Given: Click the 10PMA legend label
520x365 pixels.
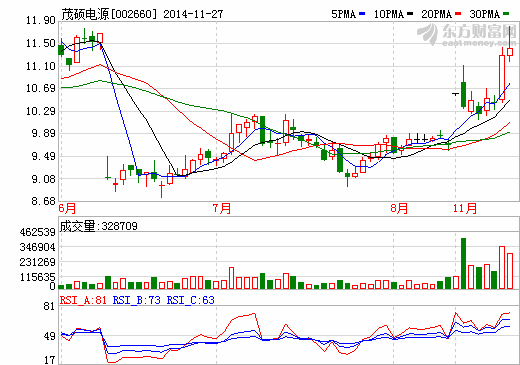Looking at the screenshot, I should pos(389,14).
